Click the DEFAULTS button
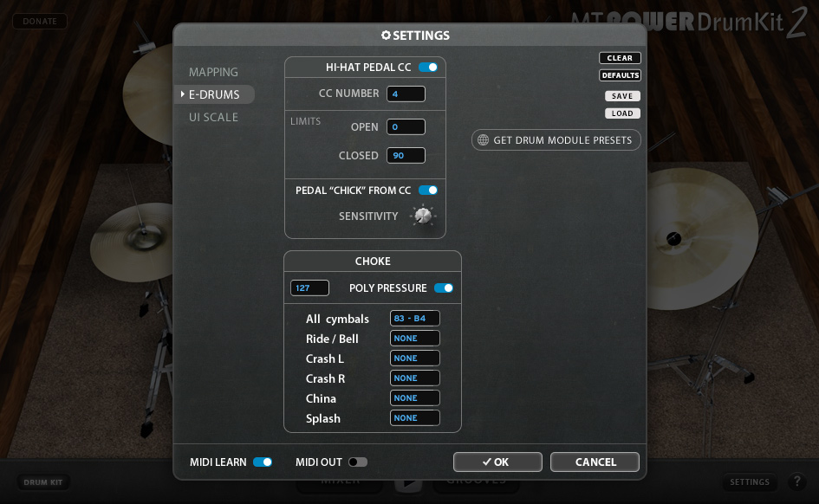 pos(620,75)
